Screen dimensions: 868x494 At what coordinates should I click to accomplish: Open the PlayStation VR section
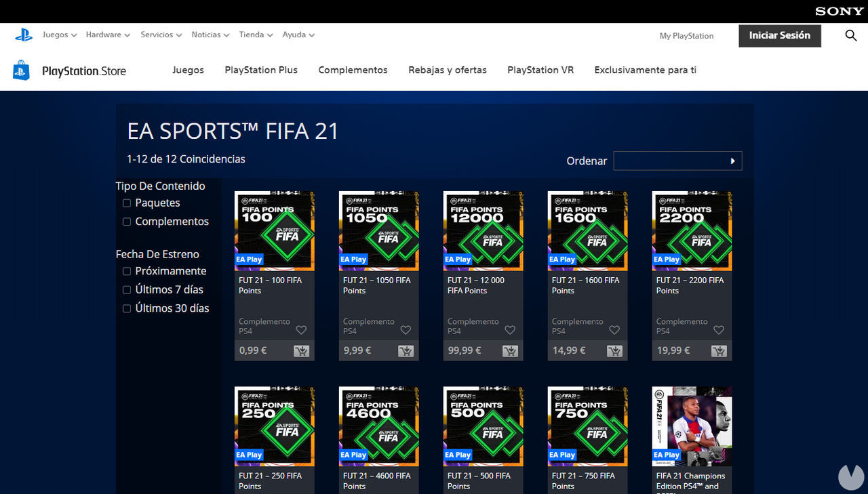point(540,70)
